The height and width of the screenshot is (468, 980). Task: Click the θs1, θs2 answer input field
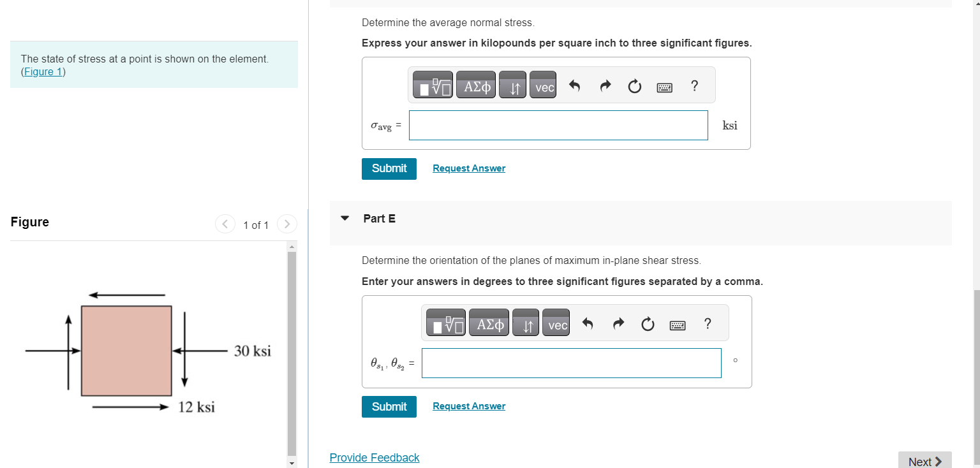[x=571, y=363]
